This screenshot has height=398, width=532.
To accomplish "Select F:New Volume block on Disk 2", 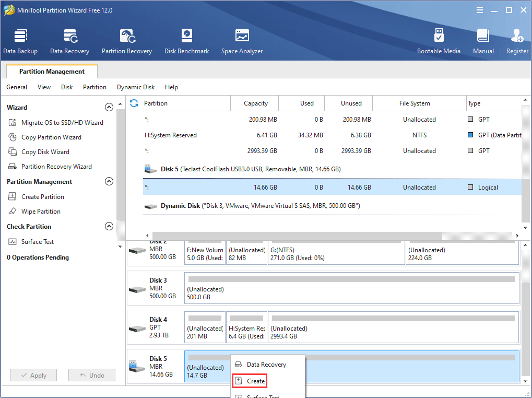I will click(205, 253).
